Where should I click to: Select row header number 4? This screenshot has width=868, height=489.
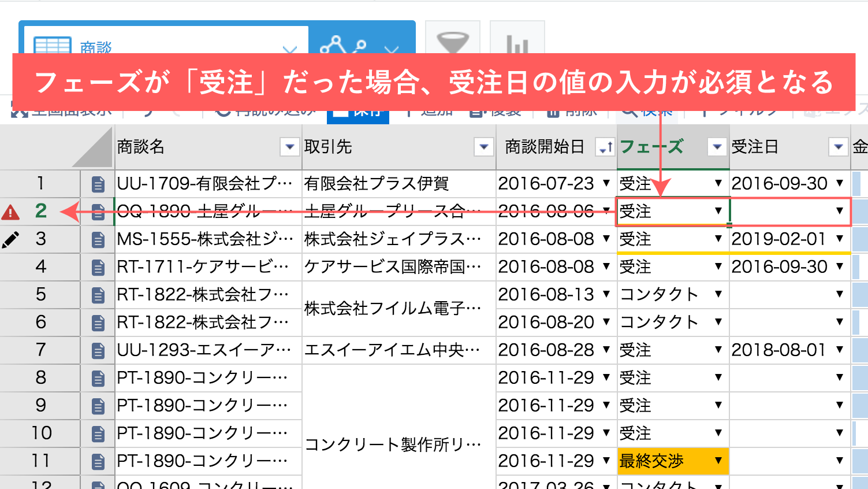40,267
